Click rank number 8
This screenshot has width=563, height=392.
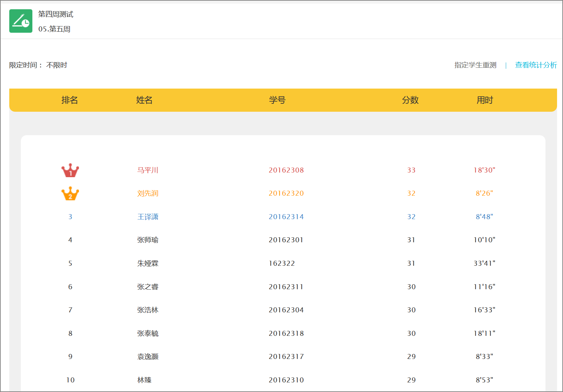(70, 333)
